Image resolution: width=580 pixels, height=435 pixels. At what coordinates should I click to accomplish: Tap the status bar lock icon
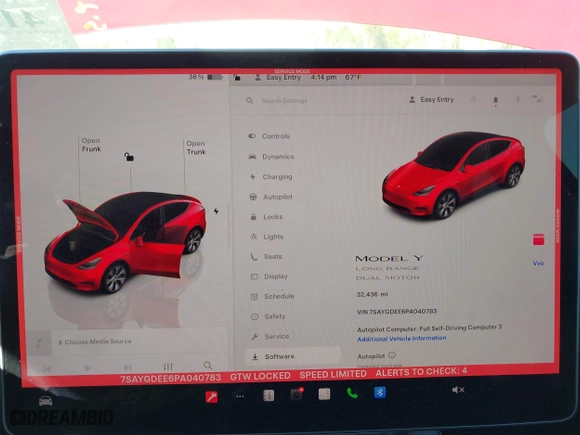click(237, 78)
